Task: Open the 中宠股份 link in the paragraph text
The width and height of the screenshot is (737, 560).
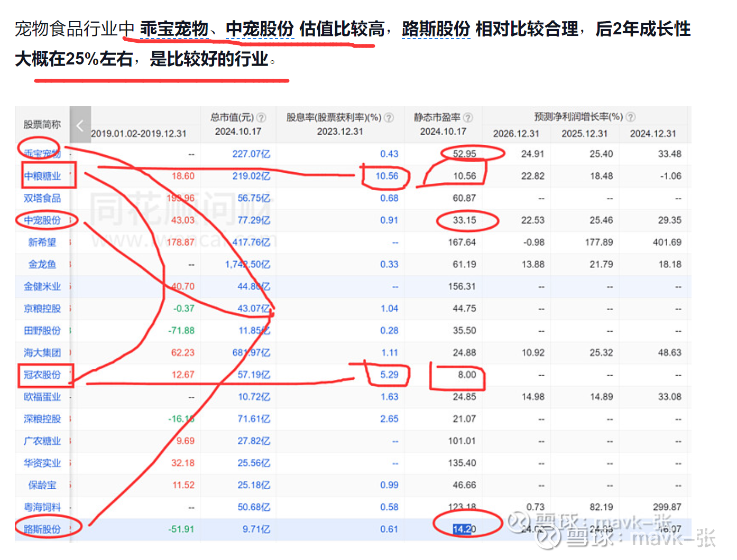Action: pyautogui.click(x=260, y=29)
